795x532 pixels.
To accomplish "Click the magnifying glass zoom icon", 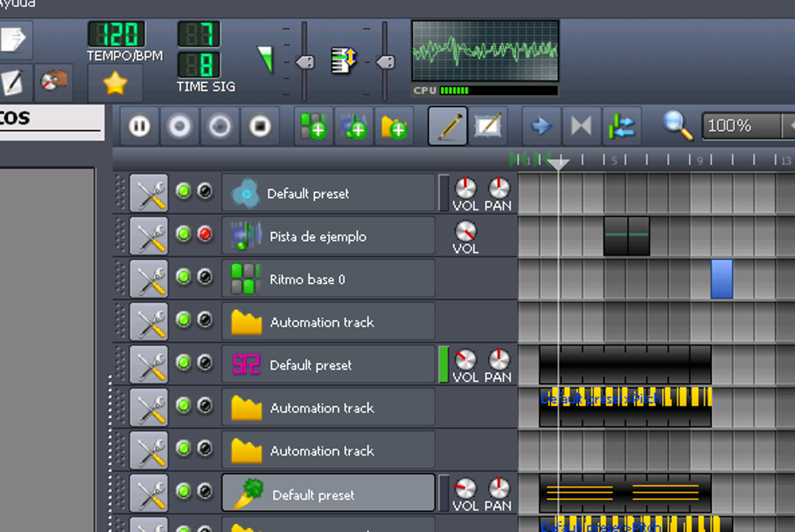I will (677, 125).
